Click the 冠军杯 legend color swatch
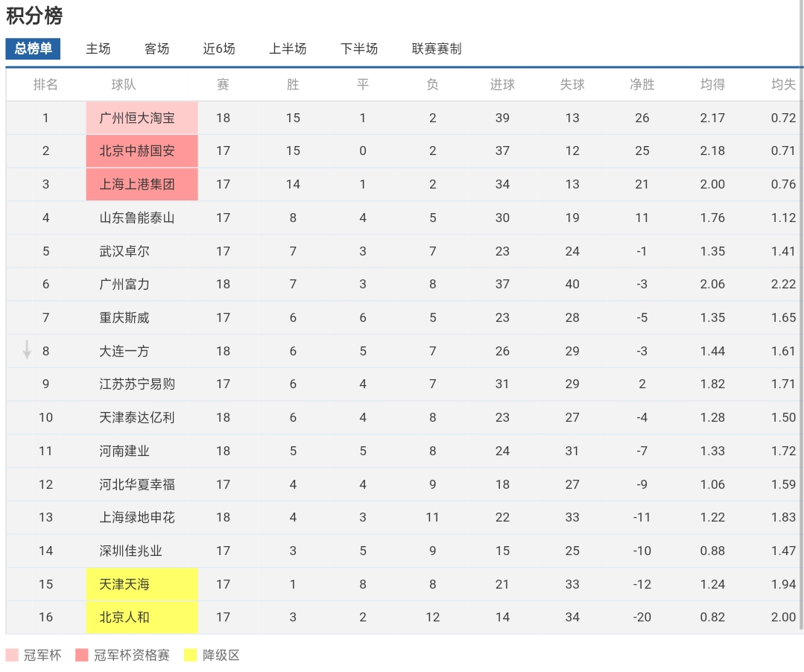The image size is (804, 672). point(12,655)
